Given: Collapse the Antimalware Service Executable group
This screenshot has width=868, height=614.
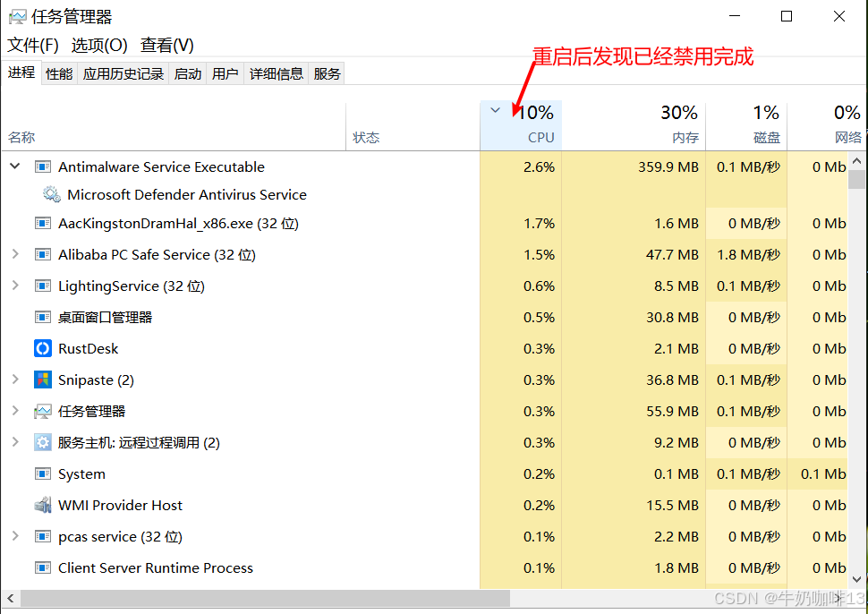Looking at the screenshot, I should click(x=14, y=166).
